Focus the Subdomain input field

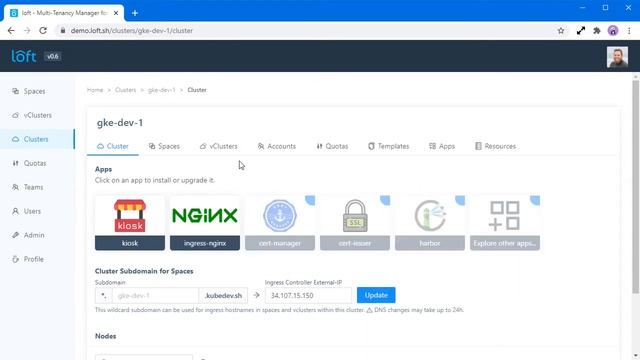(155, 295)
